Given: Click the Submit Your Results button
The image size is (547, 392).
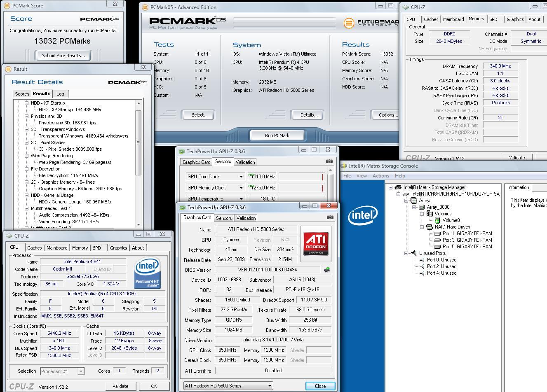Looking at the screenshot, I should (x=63, y=56).
